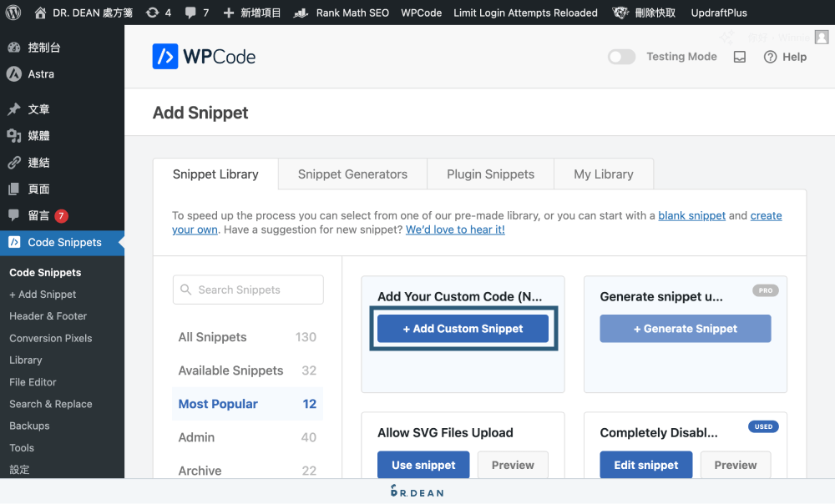Click the Rank Math SEO icon in admin bar
835x504 pixels.
[301, 13]
